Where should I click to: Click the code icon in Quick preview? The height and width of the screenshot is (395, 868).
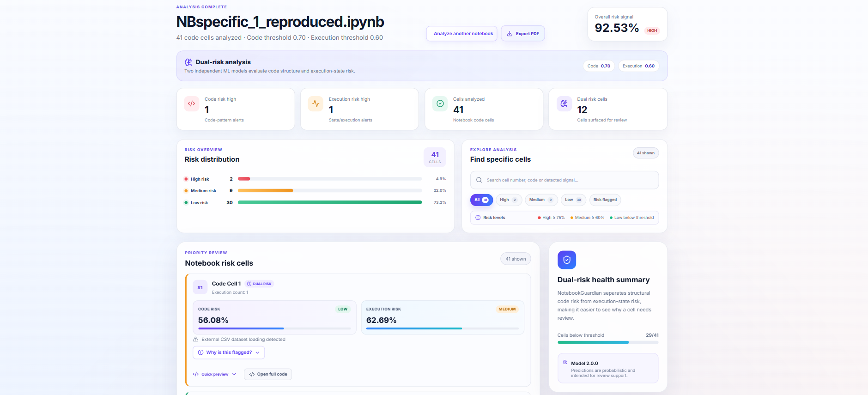point(196,374)
